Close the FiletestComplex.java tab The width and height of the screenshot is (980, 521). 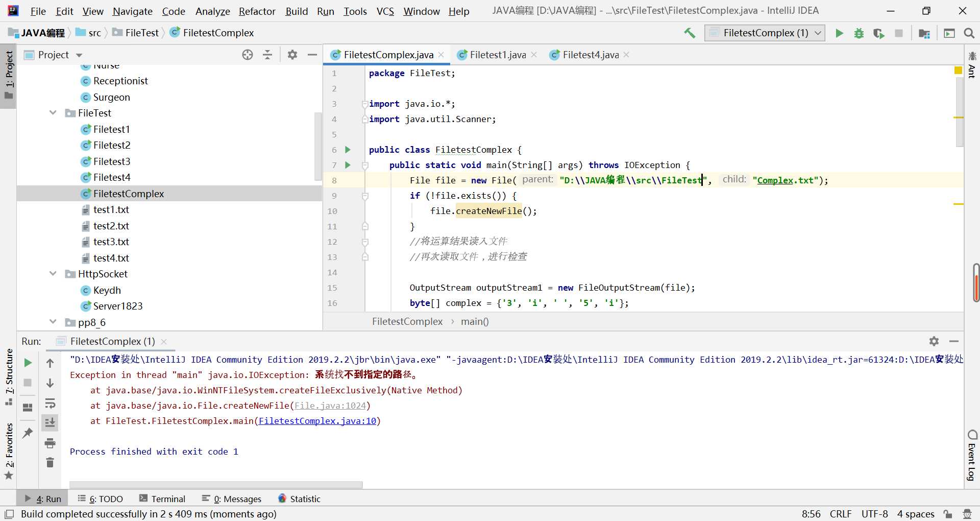(x=441, y=55)
